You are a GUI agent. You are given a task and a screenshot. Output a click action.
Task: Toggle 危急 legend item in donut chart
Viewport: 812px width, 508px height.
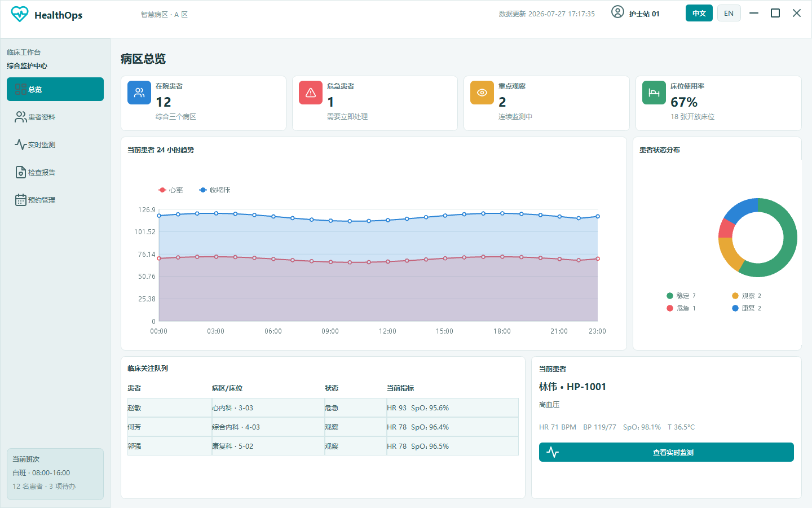tap(681, 308)
